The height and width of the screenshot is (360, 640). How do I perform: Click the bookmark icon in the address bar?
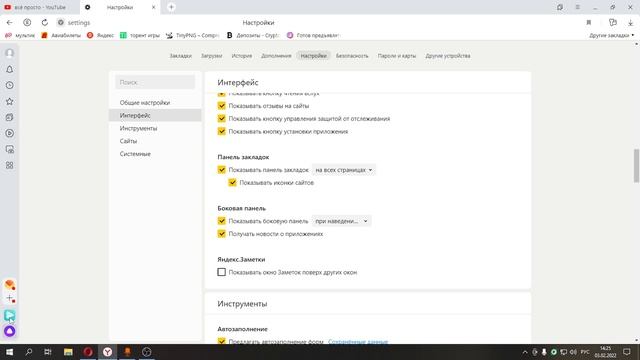[589, 22]
